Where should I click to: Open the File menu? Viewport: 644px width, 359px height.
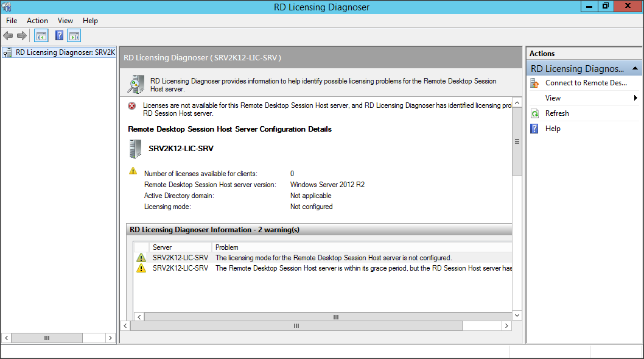pyautogui.click(x=12, y=21)
